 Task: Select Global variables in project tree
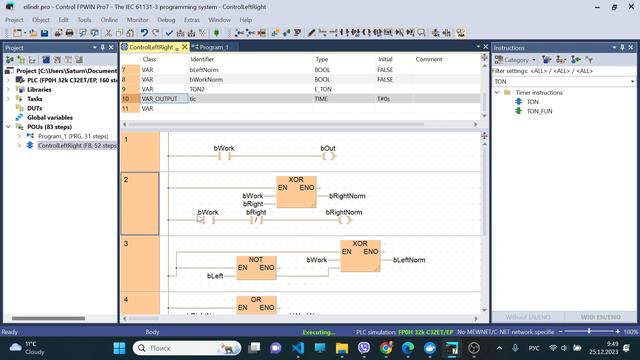[x=50, y=118]
